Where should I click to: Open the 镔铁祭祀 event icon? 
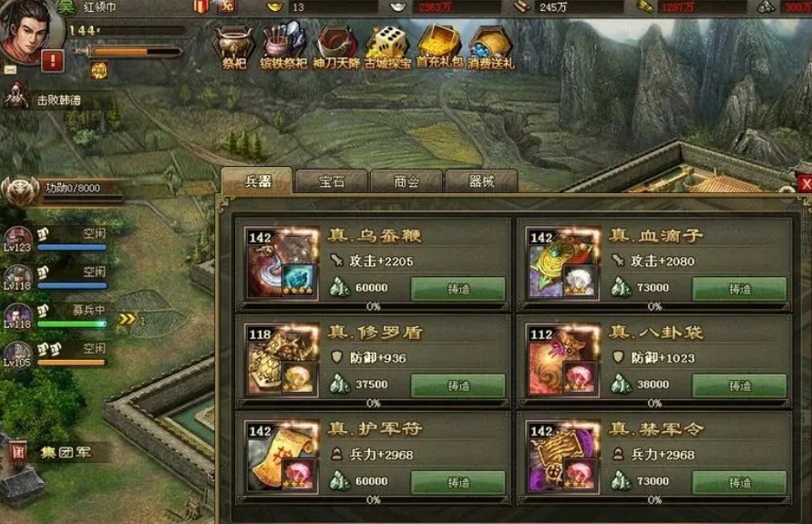coord(283,47)
